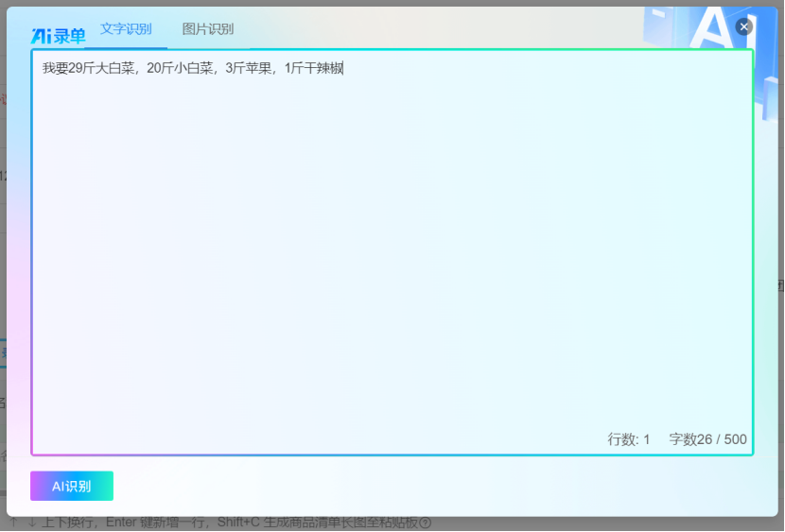This screenshot has height=532, width=785.
Task: Click the help question mark icon
Action: [425, 523]
